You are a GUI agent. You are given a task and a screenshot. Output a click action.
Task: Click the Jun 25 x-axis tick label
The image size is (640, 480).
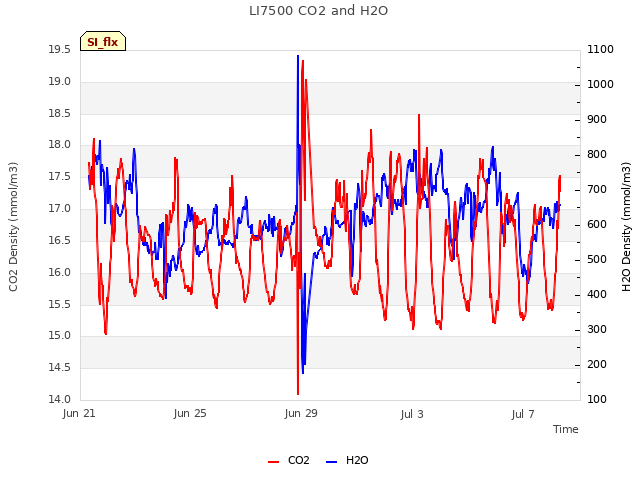[x=190, y=413]
